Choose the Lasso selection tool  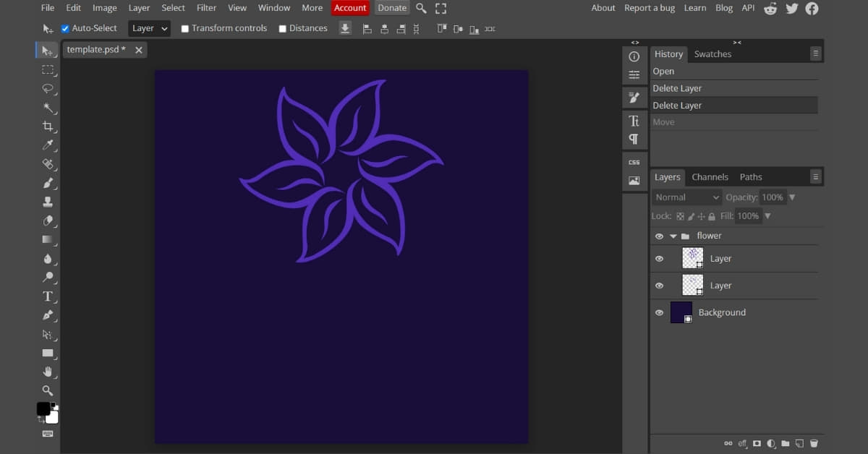47,88
